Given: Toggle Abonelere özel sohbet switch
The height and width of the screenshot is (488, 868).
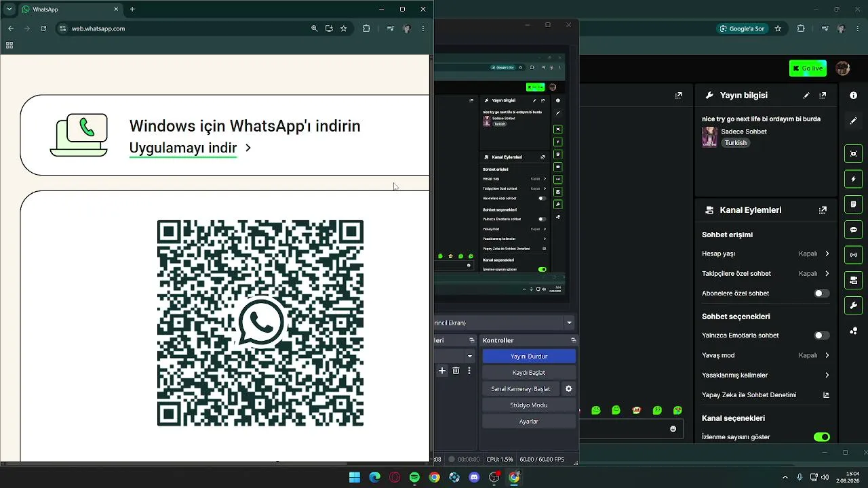Looking at the screenshot, I should pyautogui.click(x=821, y=293).
